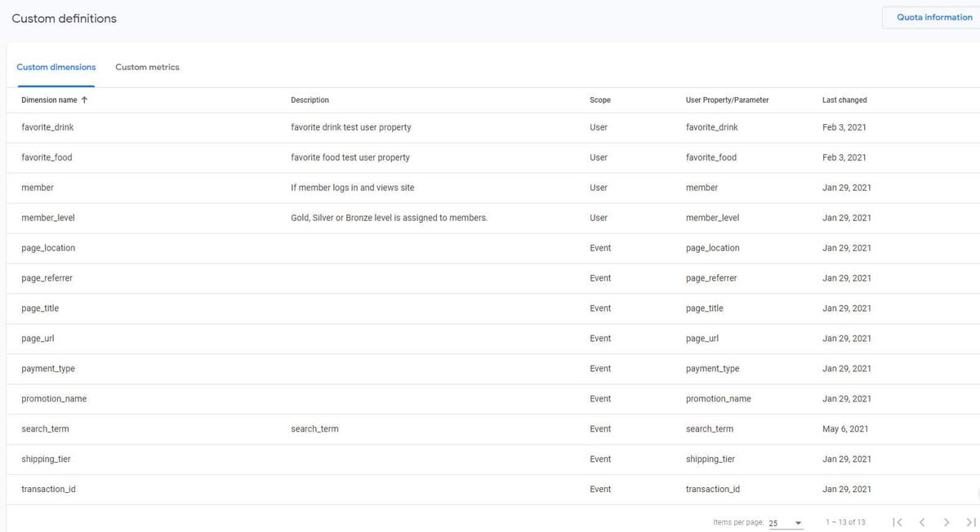Viewport: 980px width, 532px height.
Task: Sort by Scope column header
Action: (600, 100)
